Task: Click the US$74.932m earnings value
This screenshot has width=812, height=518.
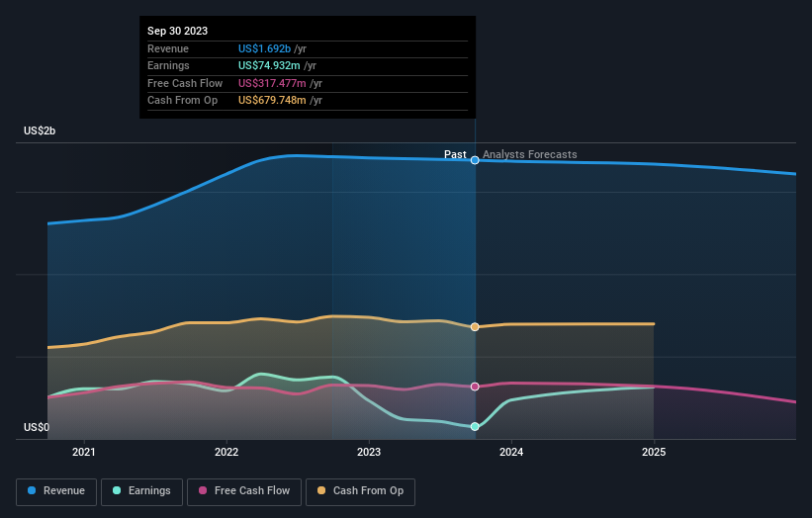Action: [269, 65]
